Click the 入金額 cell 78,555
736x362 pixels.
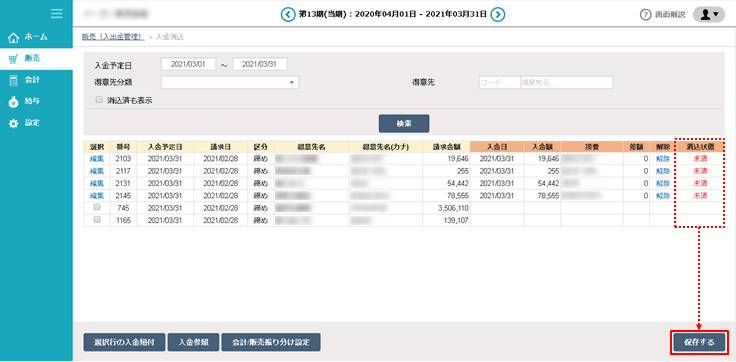pos(542,195)
